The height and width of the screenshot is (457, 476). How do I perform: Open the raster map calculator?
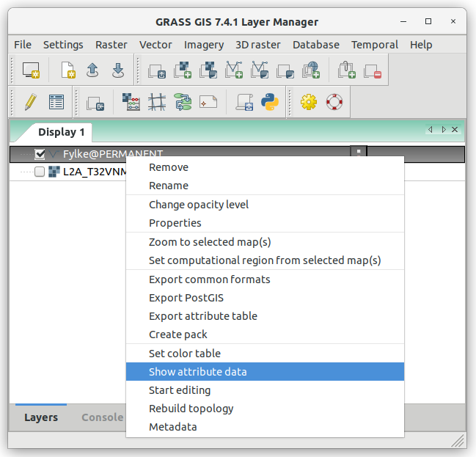131,102
